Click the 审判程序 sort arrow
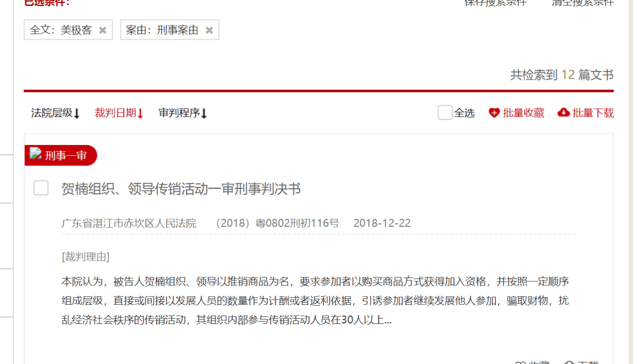This screenshot has height=364, width=633. [204, 113]
